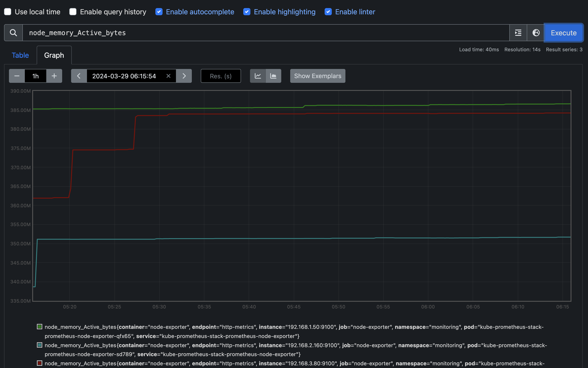
Task: Switch to the stacked area chart
Action: (273, 76)
